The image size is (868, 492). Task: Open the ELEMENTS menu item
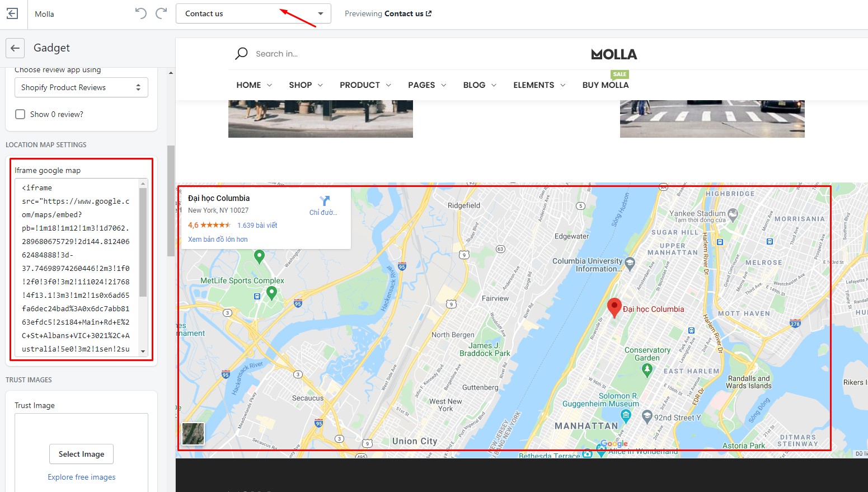click(534, 85)
